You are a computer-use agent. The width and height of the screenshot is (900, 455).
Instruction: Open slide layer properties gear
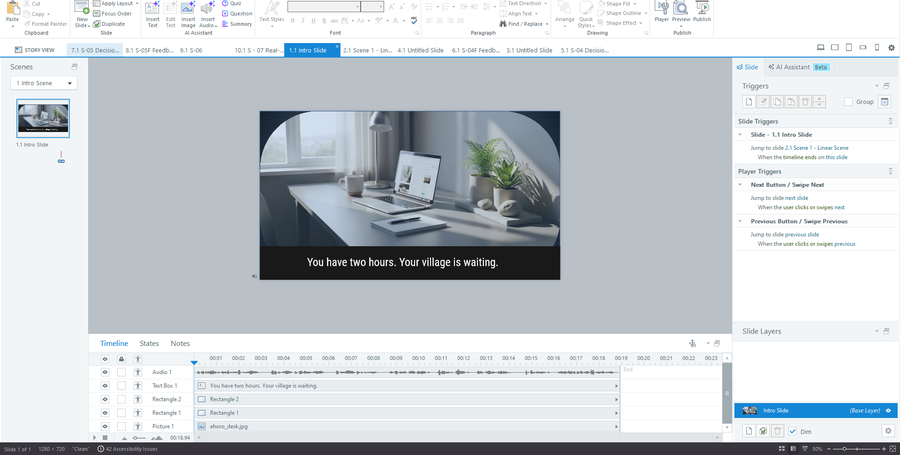point(888,431)
